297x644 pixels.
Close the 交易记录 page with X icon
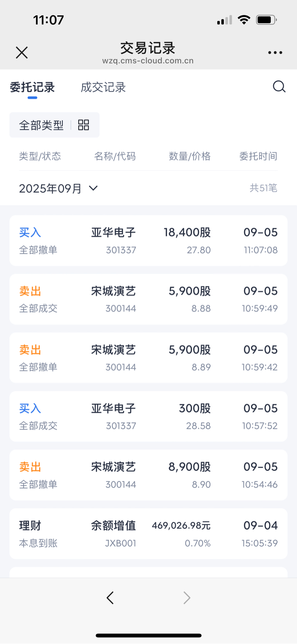22,52
